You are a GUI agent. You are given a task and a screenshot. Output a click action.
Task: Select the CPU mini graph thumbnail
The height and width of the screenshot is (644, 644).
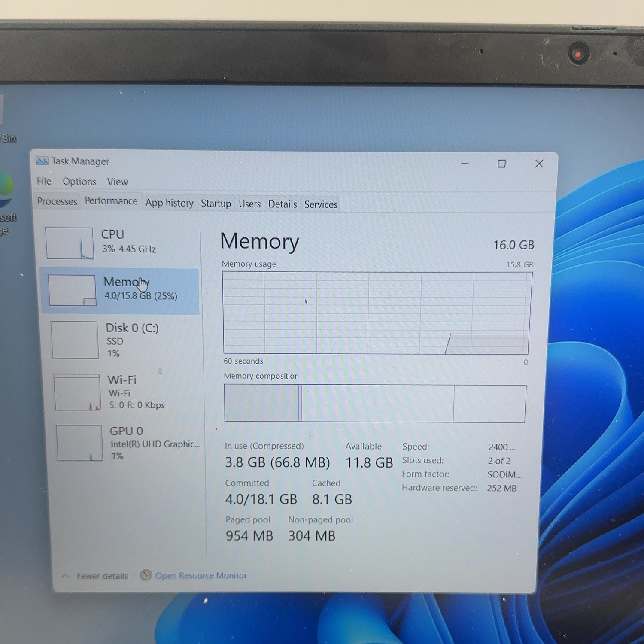tap(70, 243)
